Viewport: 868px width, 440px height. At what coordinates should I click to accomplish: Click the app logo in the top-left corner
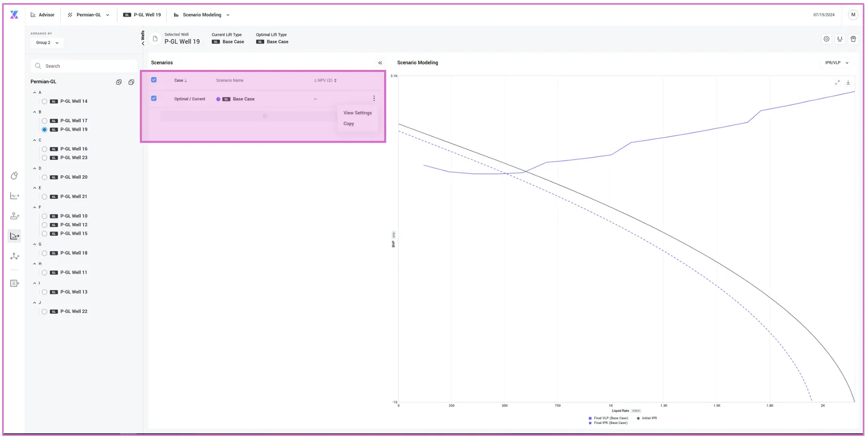point(14,15)
